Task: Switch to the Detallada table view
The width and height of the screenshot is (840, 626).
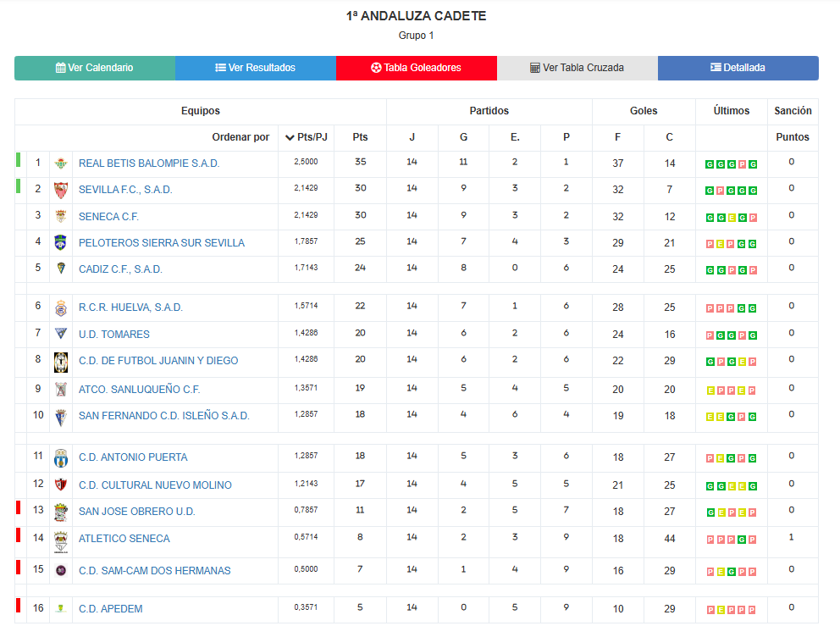Action: [x=738, y=68]
